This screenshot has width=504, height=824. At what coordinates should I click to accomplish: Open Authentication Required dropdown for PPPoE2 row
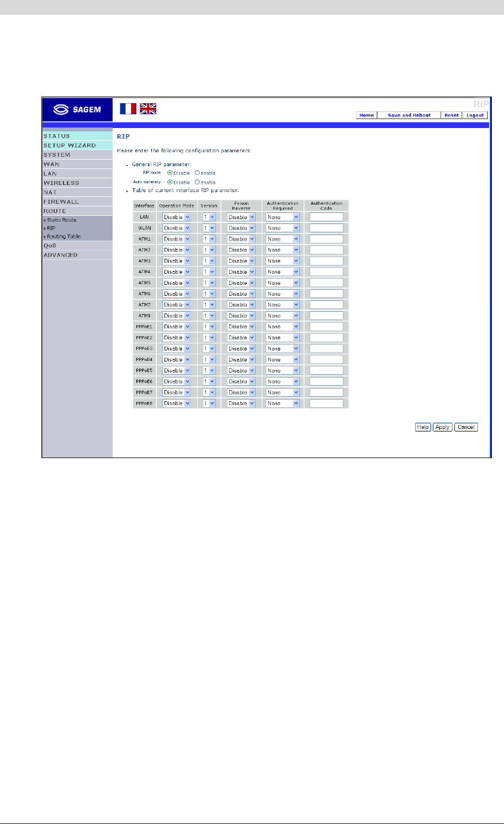[283, 337]
